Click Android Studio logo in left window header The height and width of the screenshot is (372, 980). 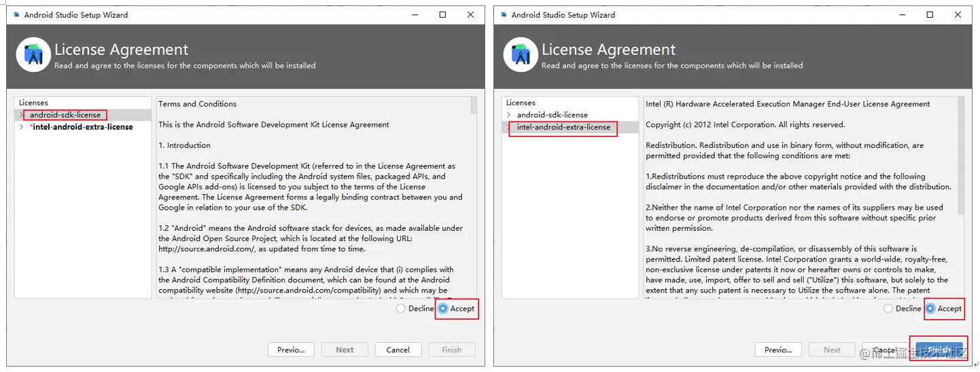pyautogui.click(x=33, y=55)
